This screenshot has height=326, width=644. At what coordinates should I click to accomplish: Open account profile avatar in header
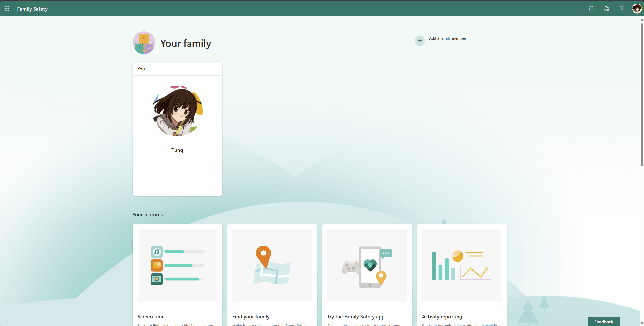[x=636, y=9]
